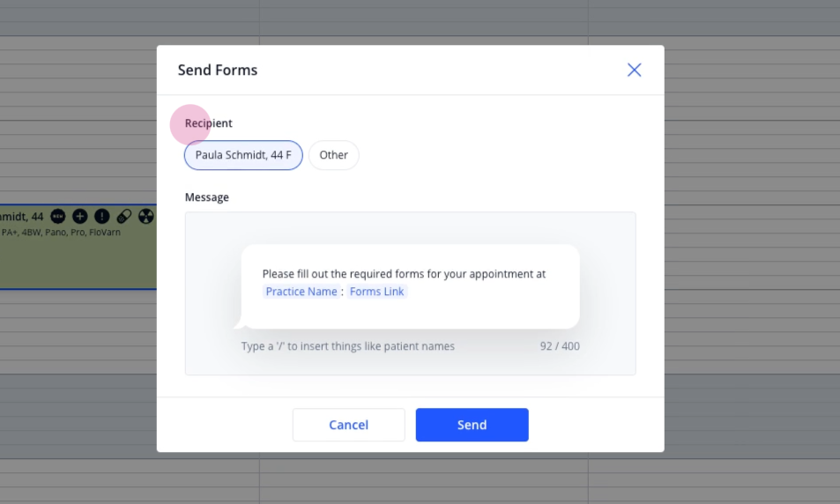Click the Message label
Screen dimensions: 840x504
(207, 197)
